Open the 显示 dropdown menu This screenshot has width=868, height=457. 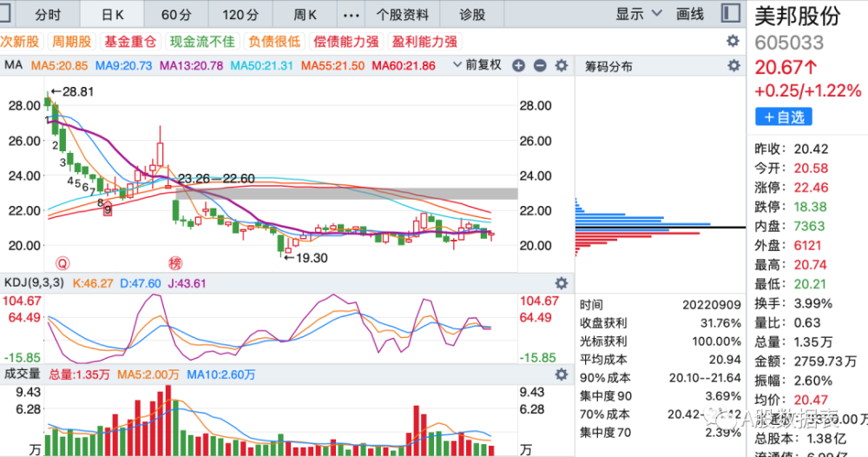point(639,14)
